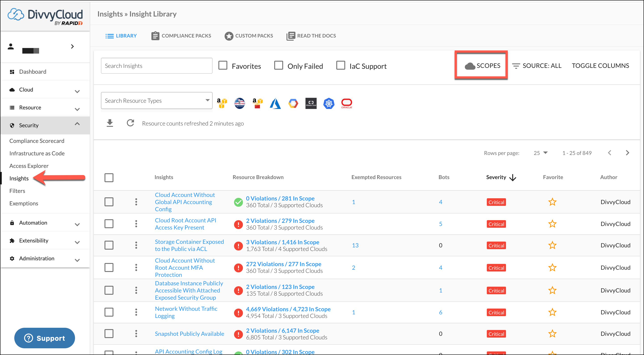Filter by the AWS GovCloud icon

(x=240, y=103)
